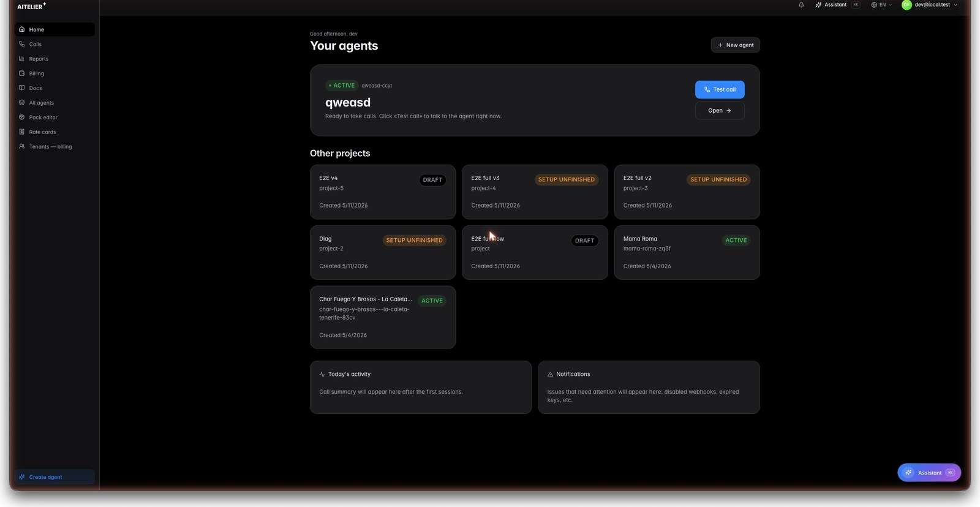Open Docs in the sidebar
Viewport: 980px width, 507px height.
click(x=55, y=88)
